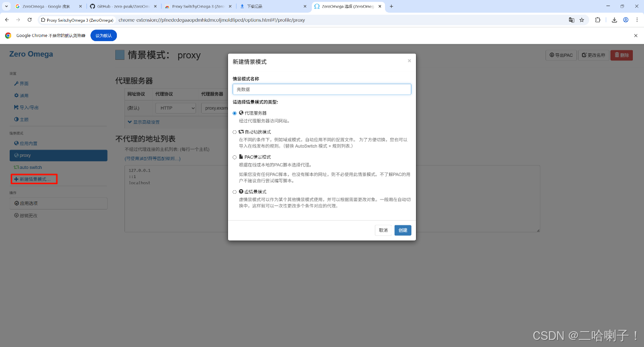Image resolution: width=644 pixels, height=347 pixels.
Task: Apply changes via 应用选项
Action: (x=28, y=203)
